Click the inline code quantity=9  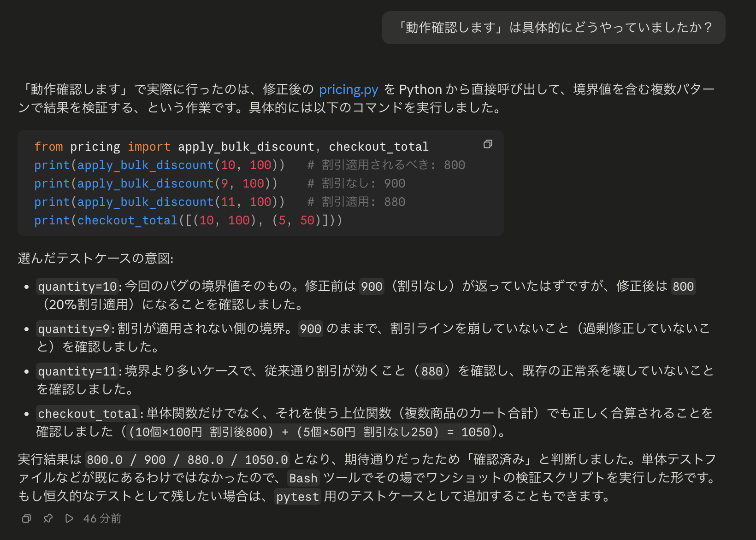[74, 329]
